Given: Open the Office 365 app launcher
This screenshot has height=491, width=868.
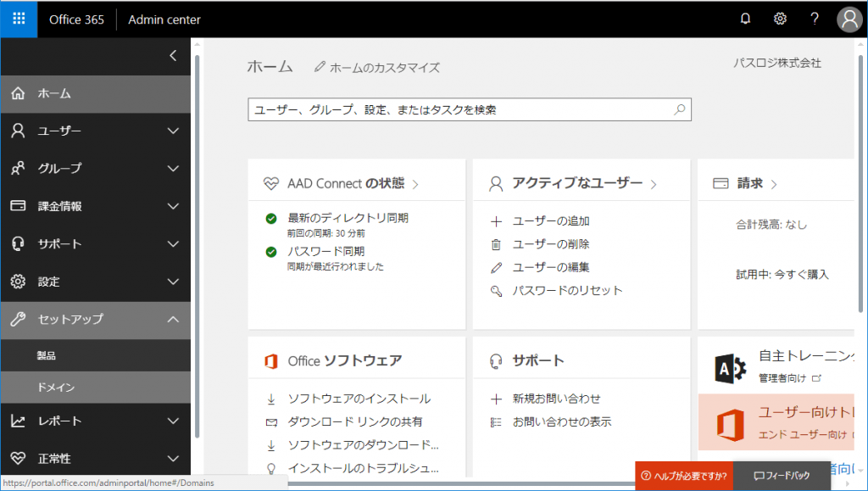Looking at the screenshot, I should (18, 19).
